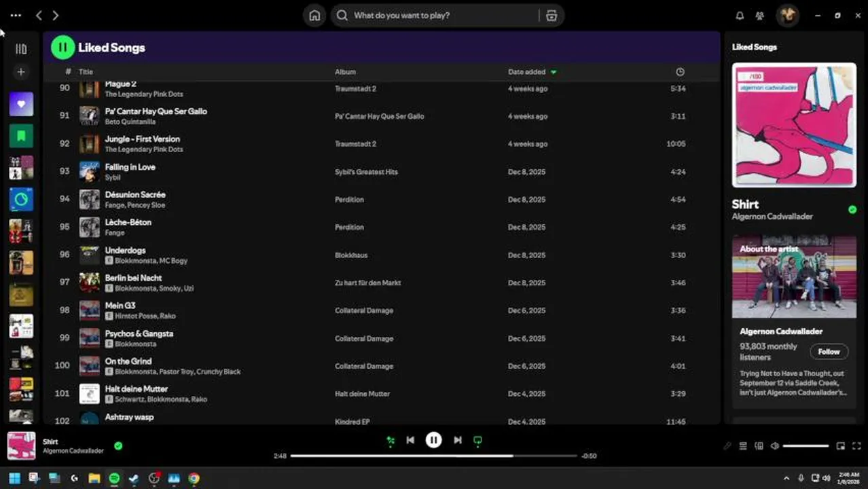
Task: Expand Your Library sidebar icon
Action: [x=21, y=49]
